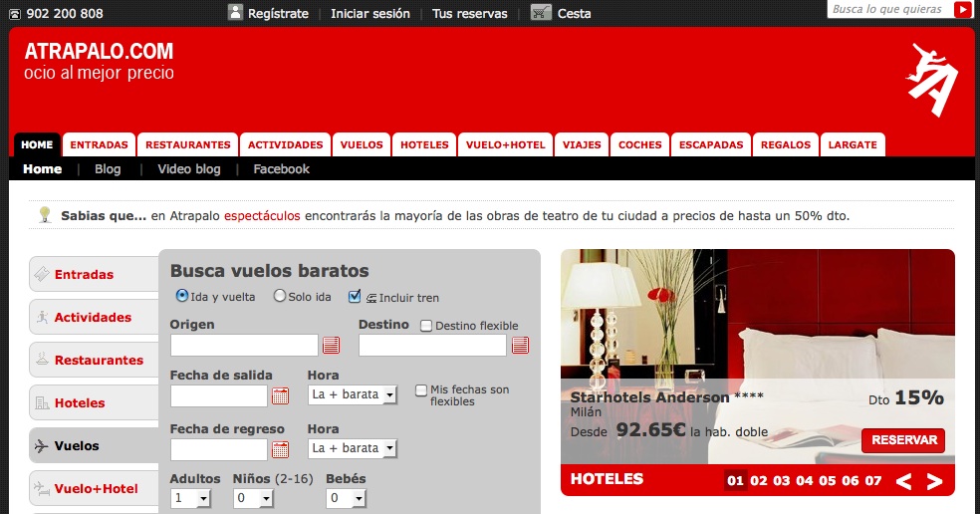Viewport: 980px width, 514px height.
Task: Check Mis fechas son flexibles checkbox
Action: (x=421, y=390)
